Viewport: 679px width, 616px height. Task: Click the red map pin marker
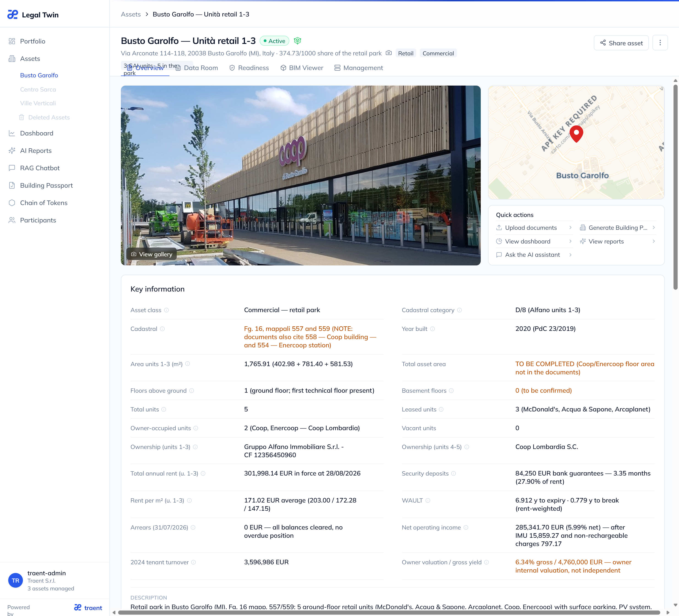click(576, 134)
